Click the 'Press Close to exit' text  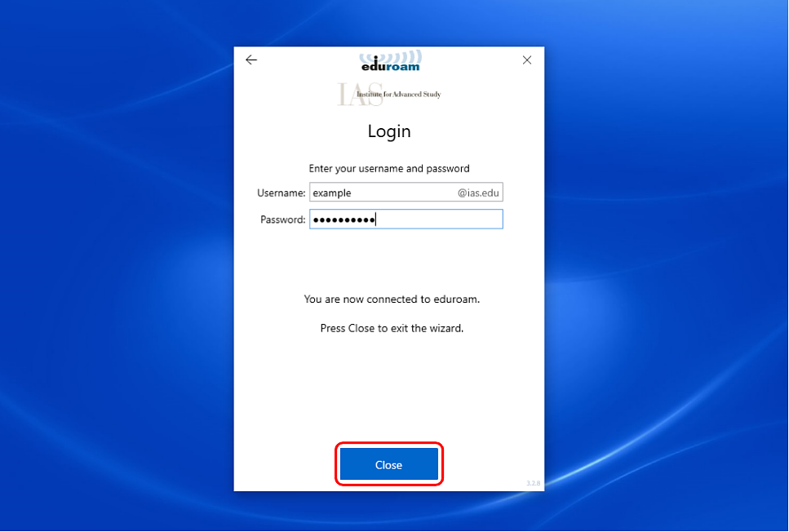tap(392, 329)
